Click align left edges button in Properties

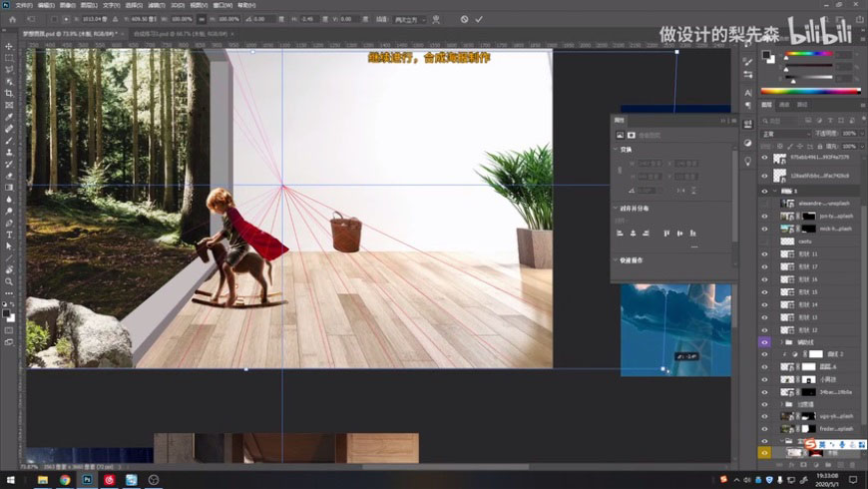[x=620, y=234]
